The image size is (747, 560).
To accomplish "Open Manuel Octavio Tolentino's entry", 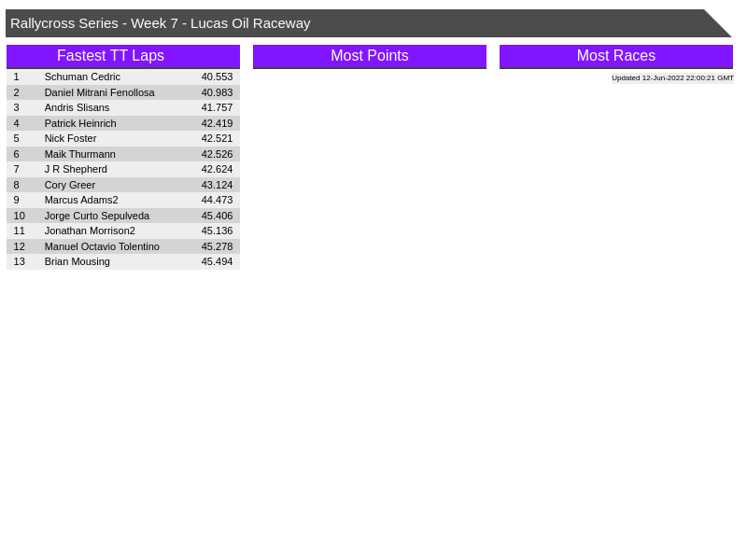I will pyautogui.click(x=102, y=246).
